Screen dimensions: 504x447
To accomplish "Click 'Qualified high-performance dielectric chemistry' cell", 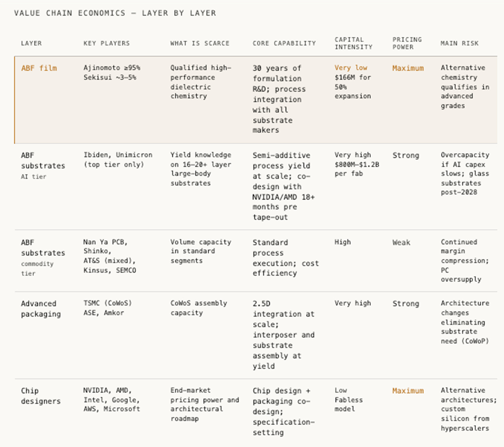I will click(x=201, y=82).
